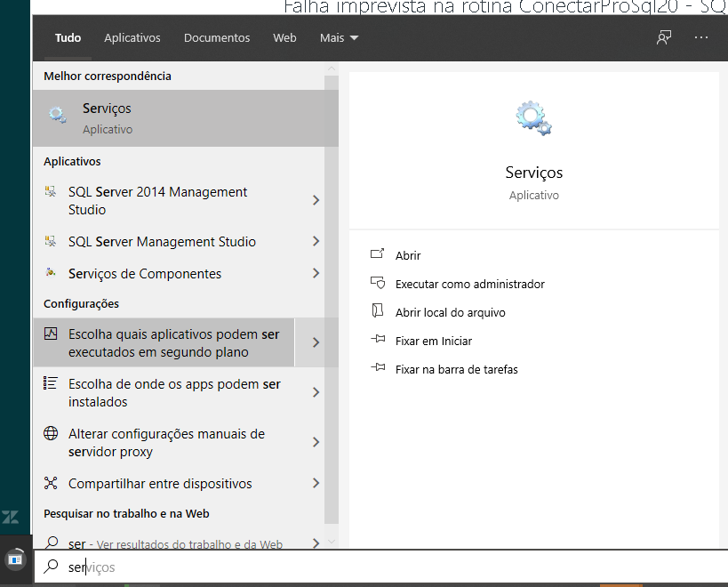Click the Abrir open-window icon

pos(378,253)
